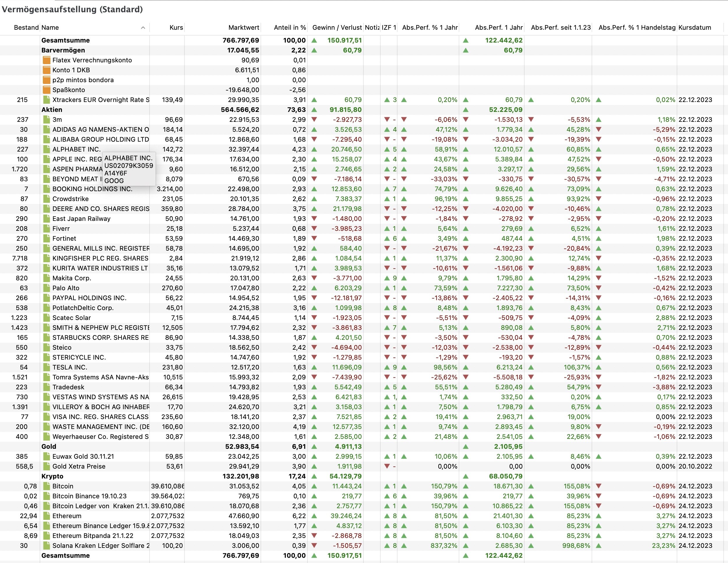Click the green security icon next to 3m
Viewport: 728px width, 563px height.
click(x=46, y=120)
